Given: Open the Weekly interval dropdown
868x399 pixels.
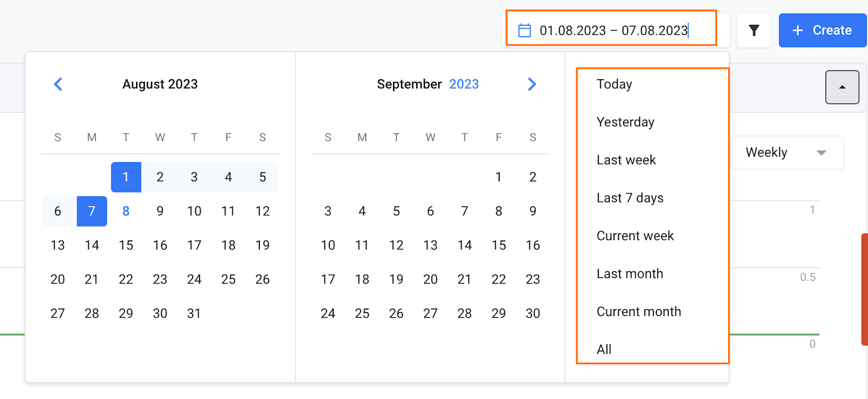Looking at the screenshot, I should pos(787,152).
